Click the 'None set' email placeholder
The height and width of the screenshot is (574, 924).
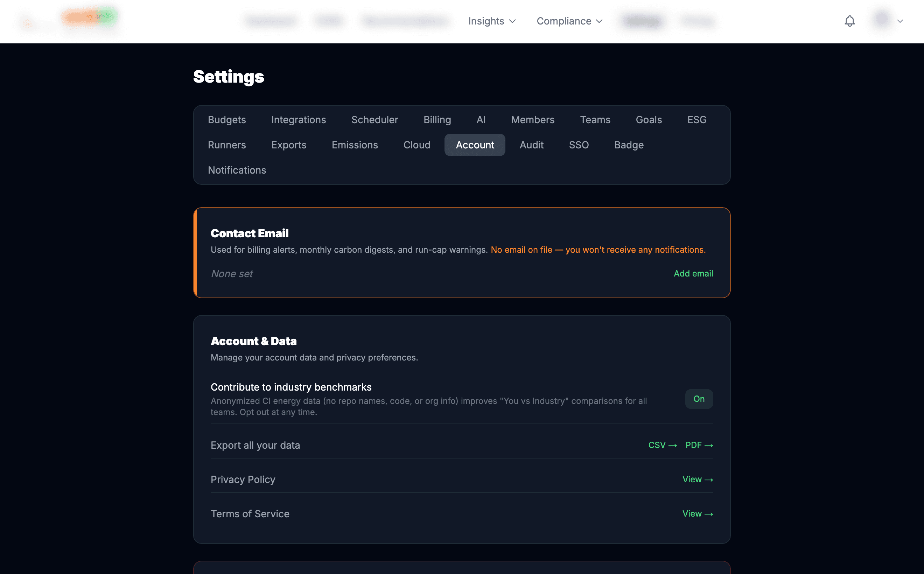232,273
